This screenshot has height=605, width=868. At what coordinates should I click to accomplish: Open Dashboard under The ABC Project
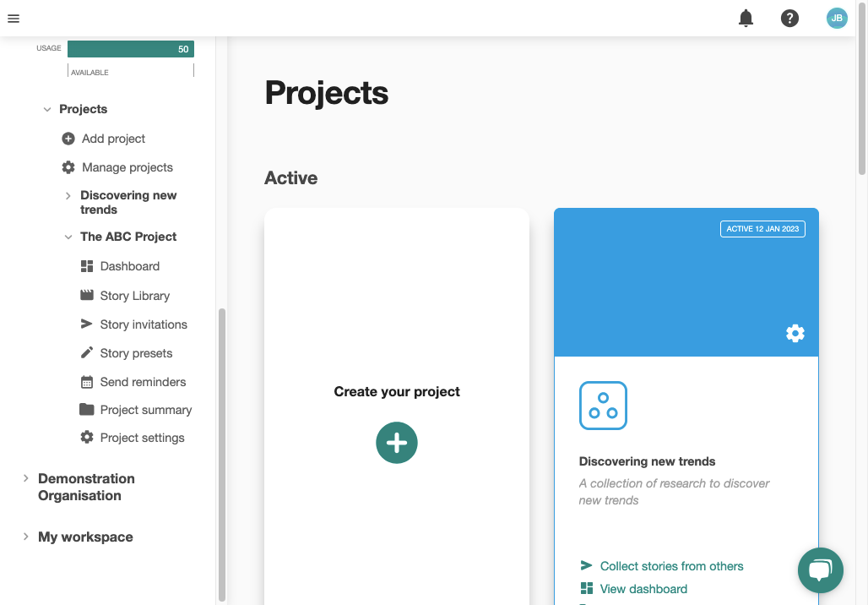point(129,266)
